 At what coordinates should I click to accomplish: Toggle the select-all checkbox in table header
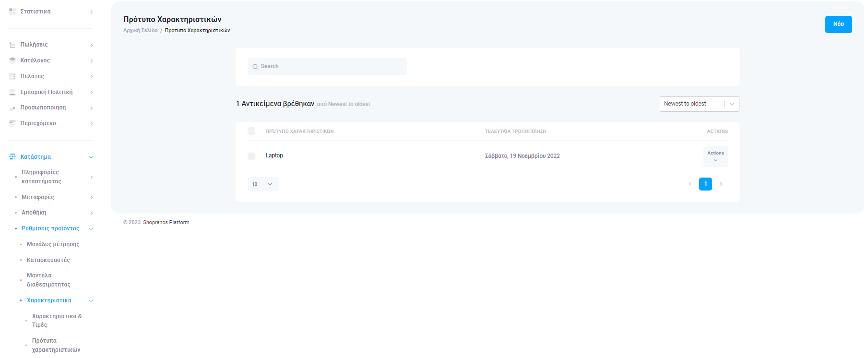click(x=251, y=131)
